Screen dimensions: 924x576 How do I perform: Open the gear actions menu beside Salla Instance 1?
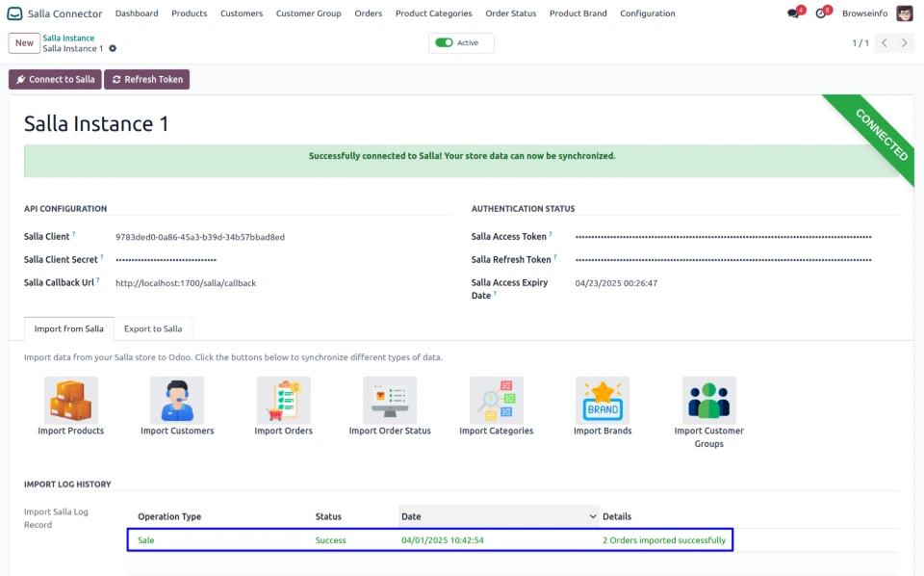(x=113, y=49)
